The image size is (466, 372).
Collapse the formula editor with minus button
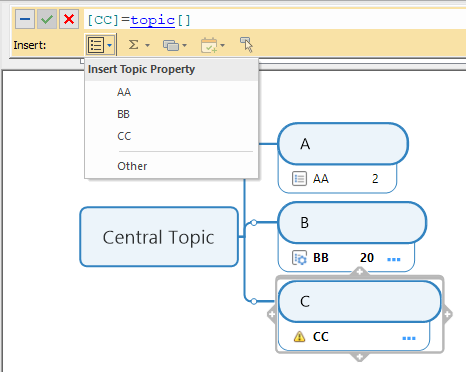(x=25, y=19)
